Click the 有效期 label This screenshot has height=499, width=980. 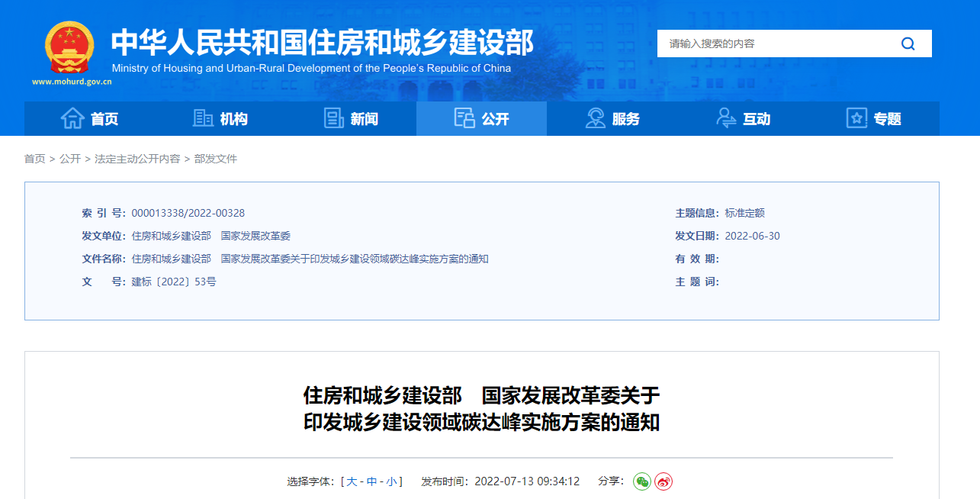coord(697,259)
